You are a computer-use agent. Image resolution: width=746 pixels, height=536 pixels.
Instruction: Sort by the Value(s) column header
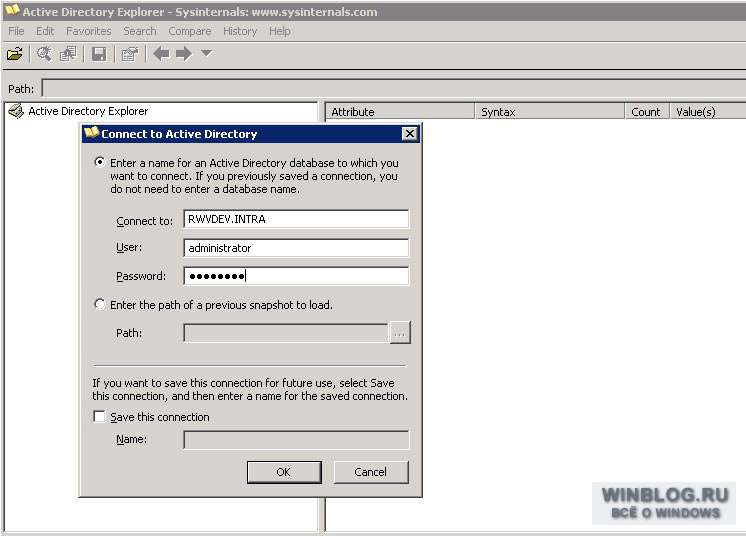pos(708,112)
